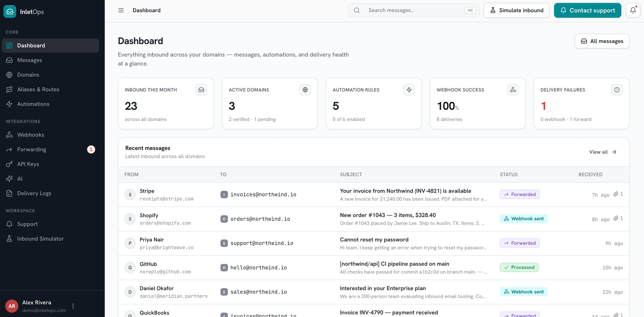The image size is (644, 317).
Task: Open the 'Cannot reset my password' message
Action: 374,239
